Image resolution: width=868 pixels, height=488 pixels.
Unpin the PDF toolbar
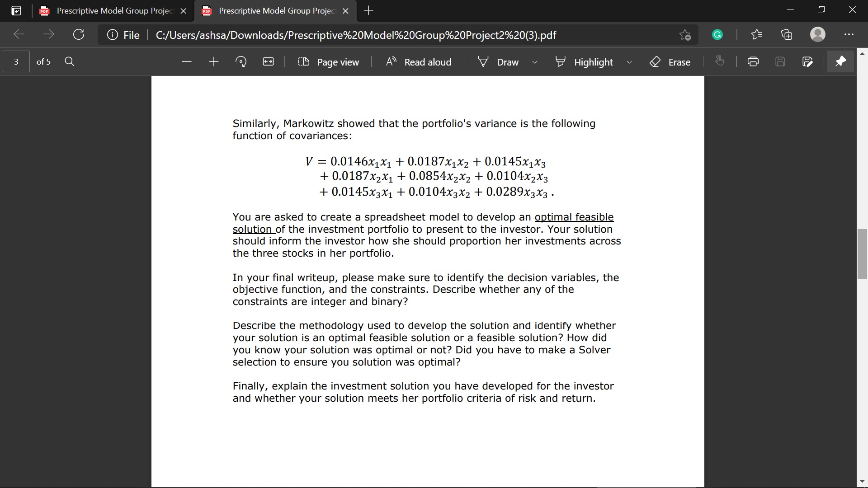840,61
